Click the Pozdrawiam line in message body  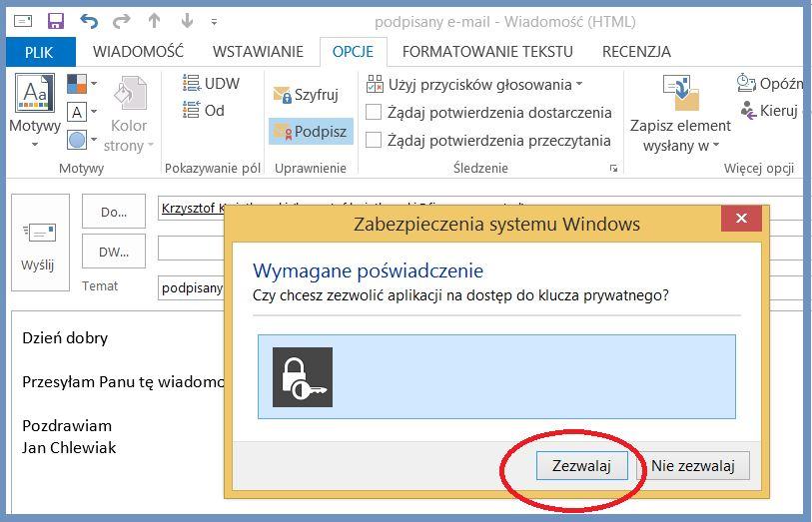click(x=67, y=426)
